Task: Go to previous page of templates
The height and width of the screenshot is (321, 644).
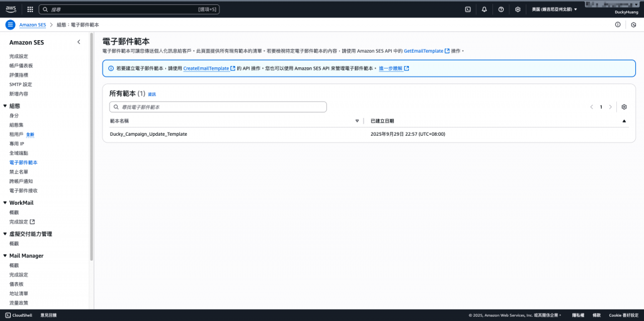Action: point(591,107)
